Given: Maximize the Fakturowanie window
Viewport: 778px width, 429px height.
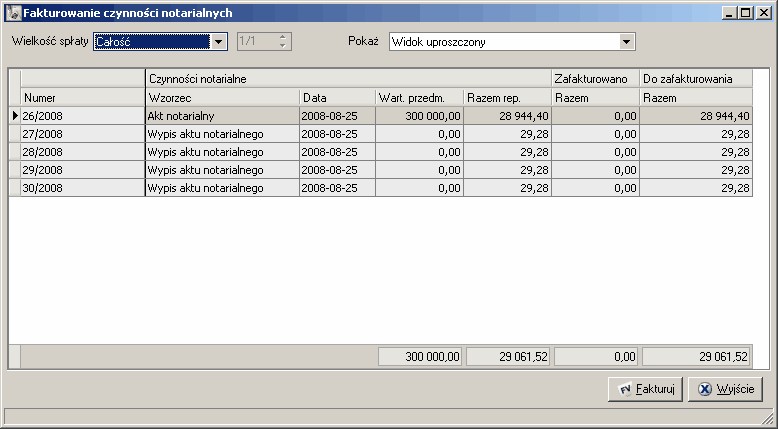Looking at the screenshot, I should click(x=746, y=11).
